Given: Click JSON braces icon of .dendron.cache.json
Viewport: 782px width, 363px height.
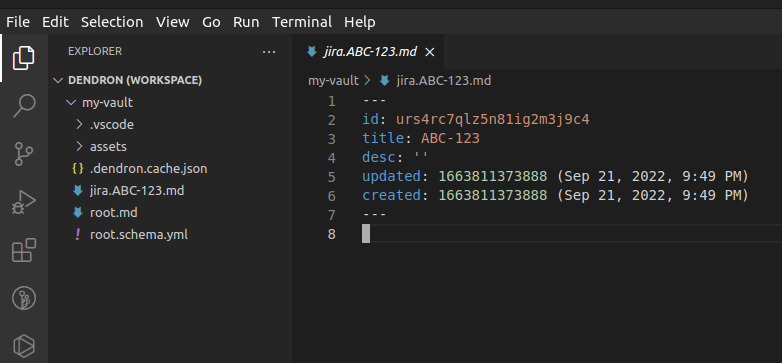Looking at the screenshot, I should [x=77, y=169].
